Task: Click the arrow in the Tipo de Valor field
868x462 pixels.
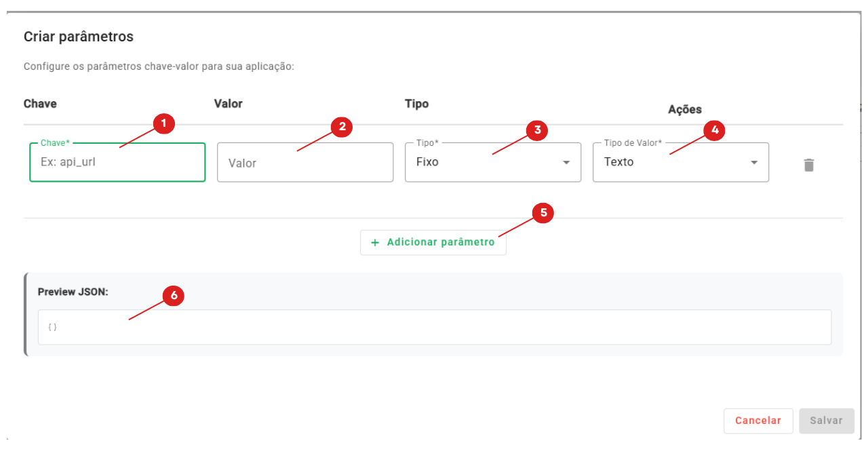Action: (754, 163)
